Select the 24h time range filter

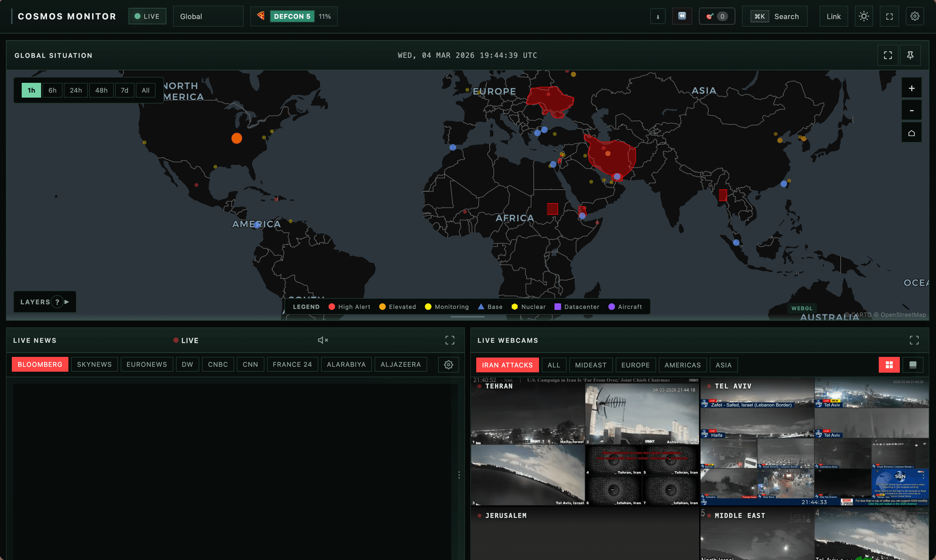pyautogui.click(x=76, y=90)
